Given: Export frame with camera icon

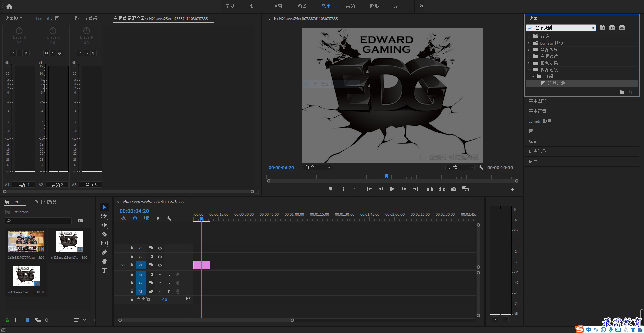Looking at the screenshot, I should (x=454, y=189).
